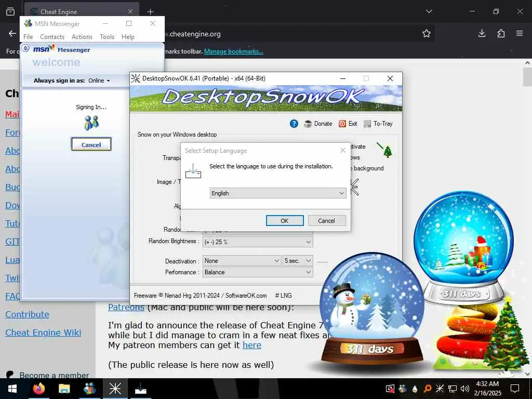This screenshot has width=532, height=399.
Task: Confirm language with the OK button
Action: pyautogui.click(x=285, y=220)
